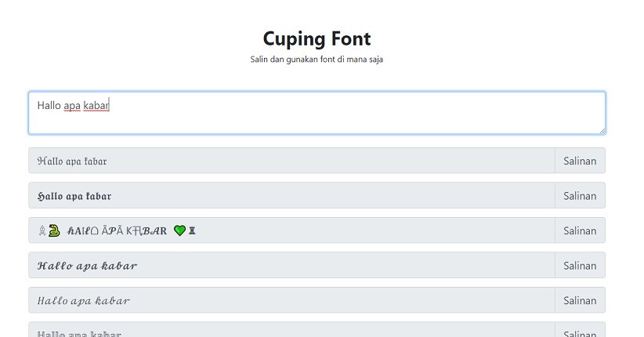Copy the bold script text via Salinan
644x337 pixels.
[x=580, y=266]
